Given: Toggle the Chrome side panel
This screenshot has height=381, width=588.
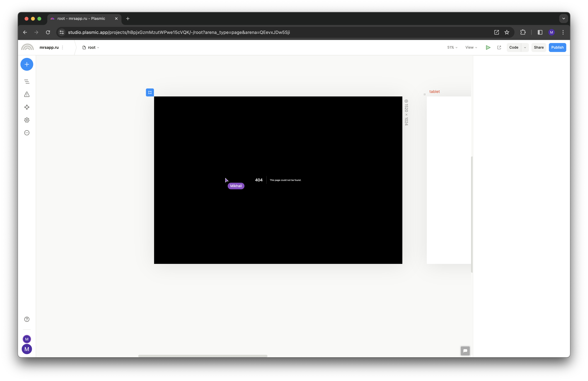Looking at the screenshot, I should coord(540,32).
